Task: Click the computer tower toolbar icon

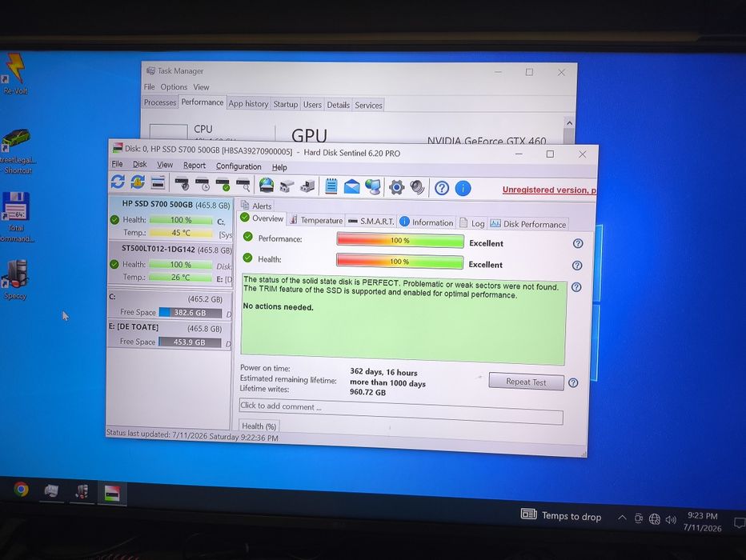Action: point(308,186)
